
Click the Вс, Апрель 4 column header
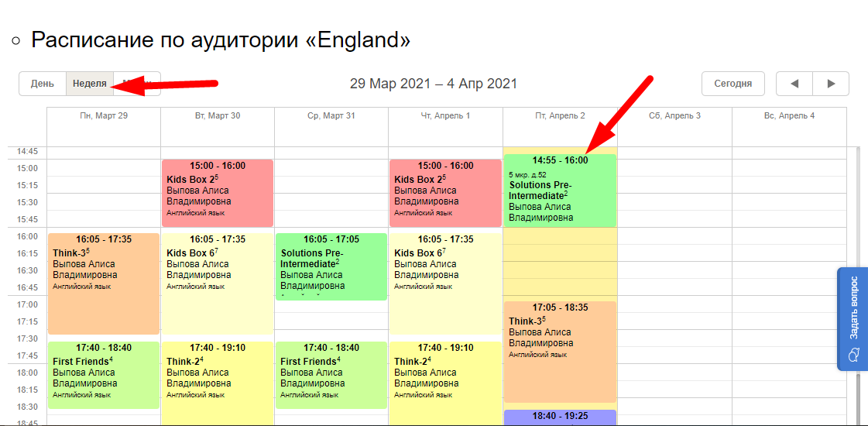point(789,115)
